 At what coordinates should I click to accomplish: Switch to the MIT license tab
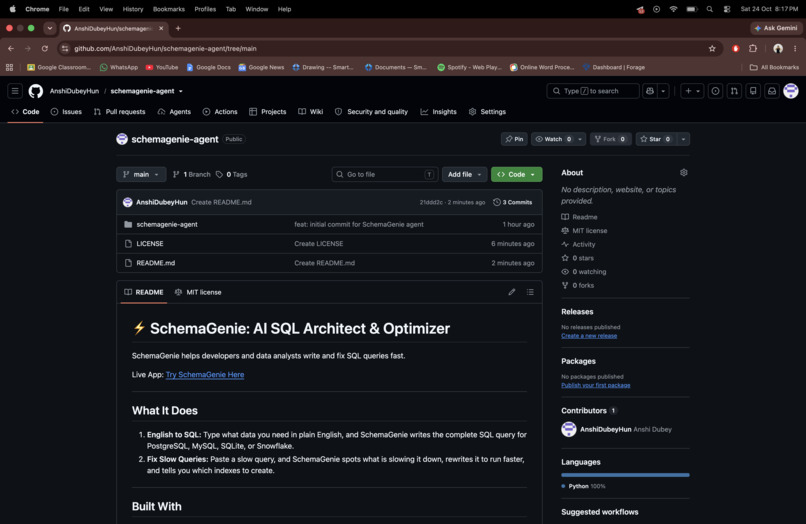(x=198, y=292)
